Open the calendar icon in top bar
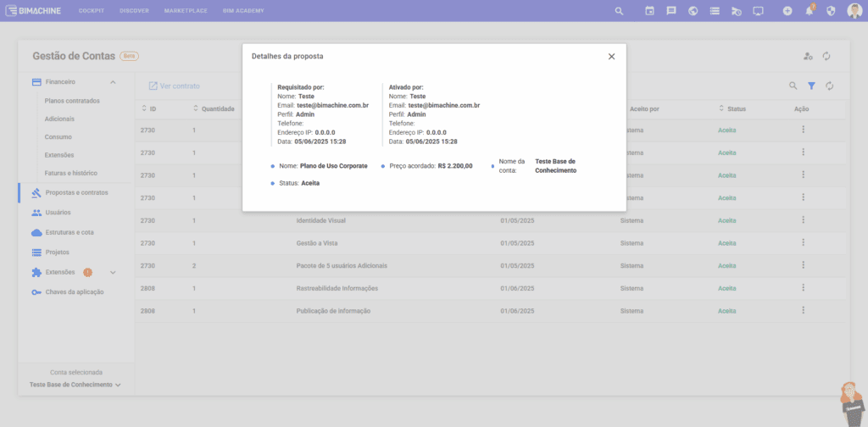 (x=649, y=11)
